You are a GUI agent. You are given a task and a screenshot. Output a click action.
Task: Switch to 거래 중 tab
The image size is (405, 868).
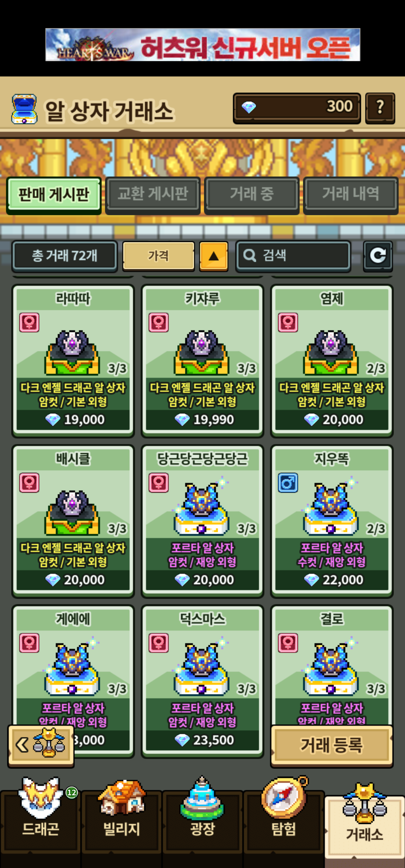[251, 195]
